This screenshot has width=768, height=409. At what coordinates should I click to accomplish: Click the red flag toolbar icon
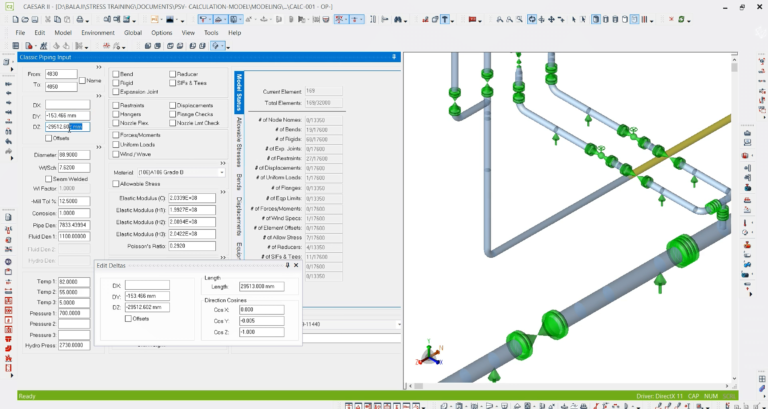(472, 20)
